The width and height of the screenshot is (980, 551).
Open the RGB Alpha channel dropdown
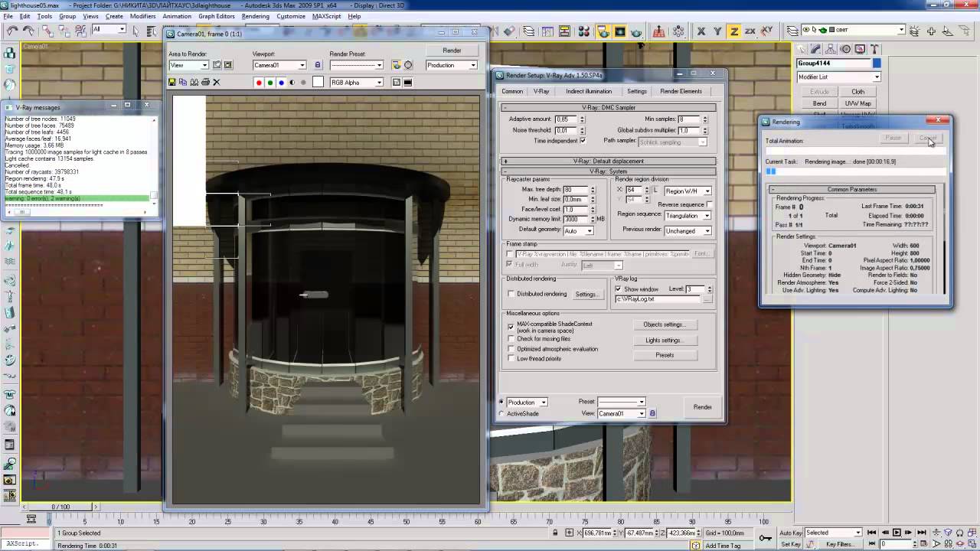[357, 83]
